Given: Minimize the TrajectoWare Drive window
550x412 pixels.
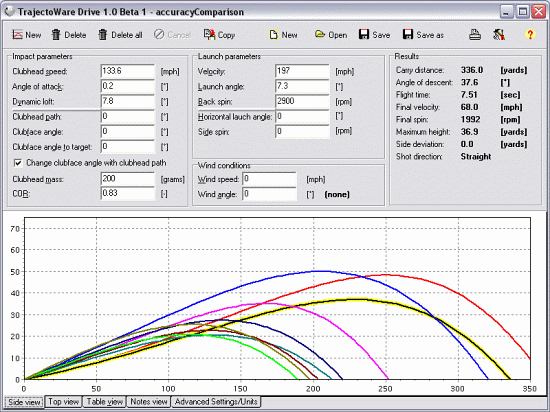Looking at the screenshot, I should pos(506,12).
